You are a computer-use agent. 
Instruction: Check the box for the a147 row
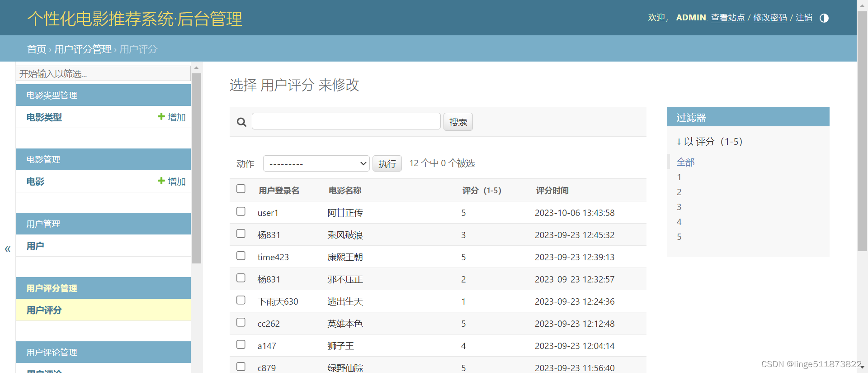coord(241,344)
